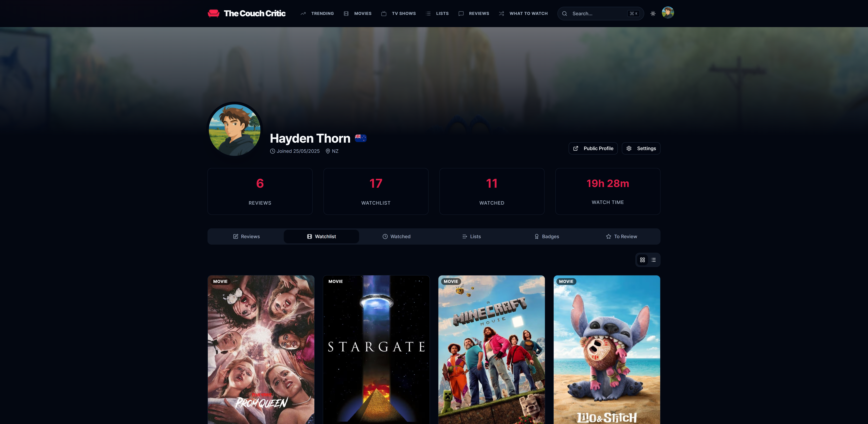Switch to grid view layout
The height and width of the screenshot is (424, 868).
coord(642,260)
